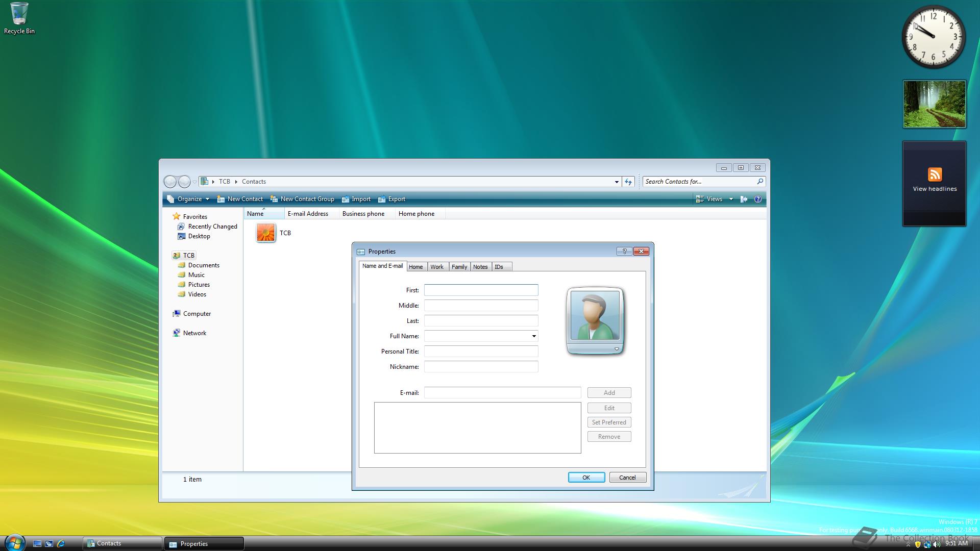Image resolution: width=980 pixels, height=551 pixels.
Task: Click Import in the toolbar
Action: pyautogui.click(x=356, y=199)
